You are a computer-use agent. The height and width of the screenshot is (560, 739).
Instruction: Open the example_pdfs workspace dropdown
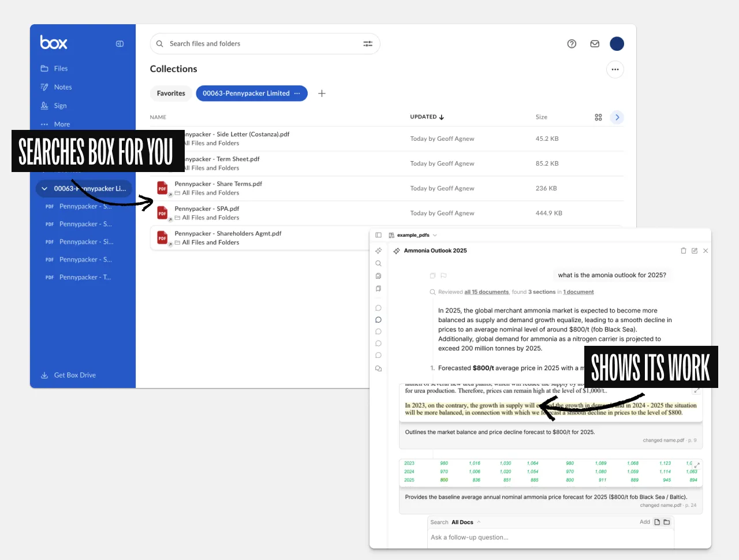coord(413,236)
